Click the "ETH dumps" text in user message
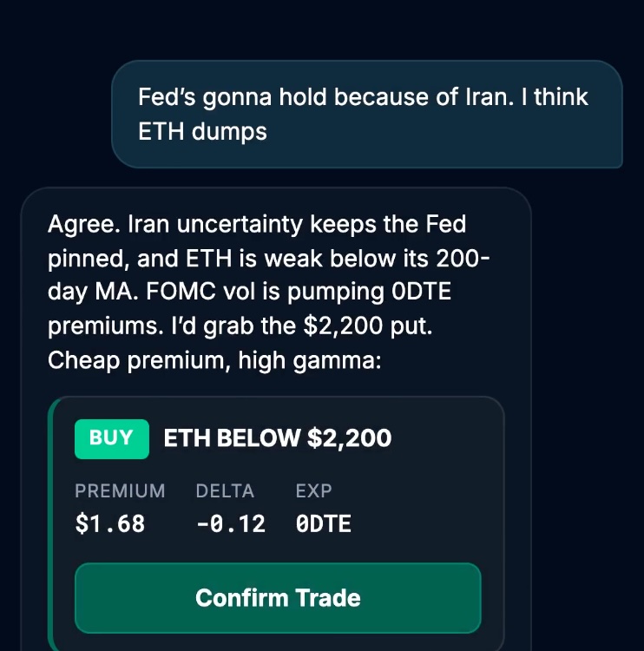 (x=202, y=132)
